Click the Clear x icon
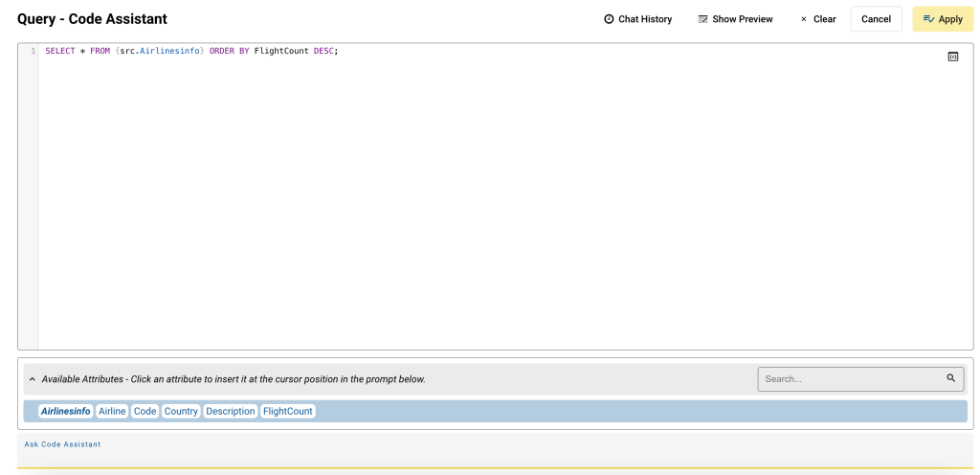The image size is (980, 475). coord(804,19)
